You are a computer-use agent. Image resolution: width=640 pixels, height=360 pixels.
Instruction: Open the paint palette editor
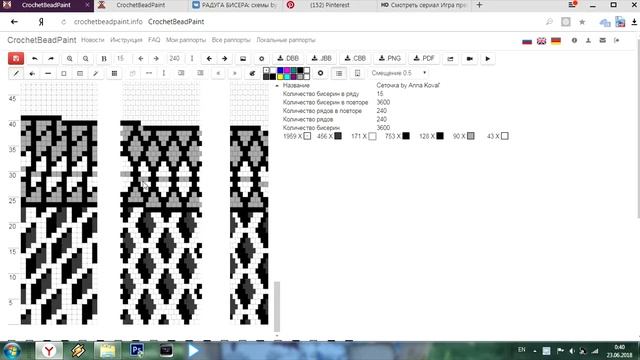(x=252, y=73)
